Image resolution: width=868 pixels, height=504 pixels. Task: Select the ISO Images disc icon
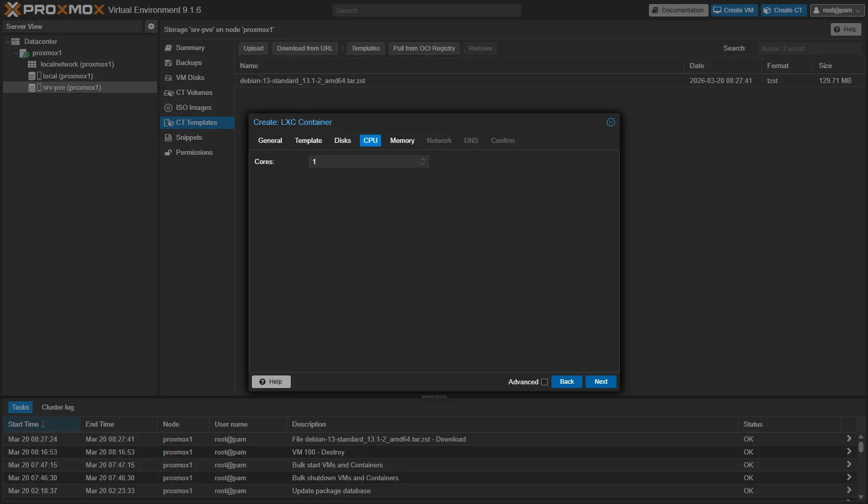[x=168, y=108]
